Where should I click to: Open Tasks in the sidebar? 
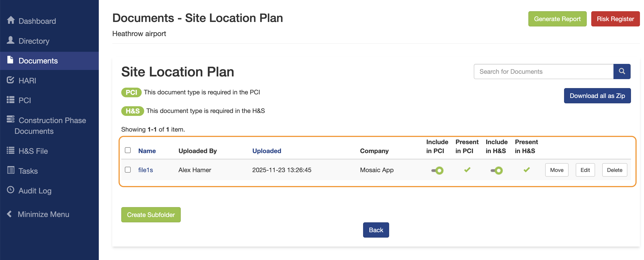coord(28,171)
